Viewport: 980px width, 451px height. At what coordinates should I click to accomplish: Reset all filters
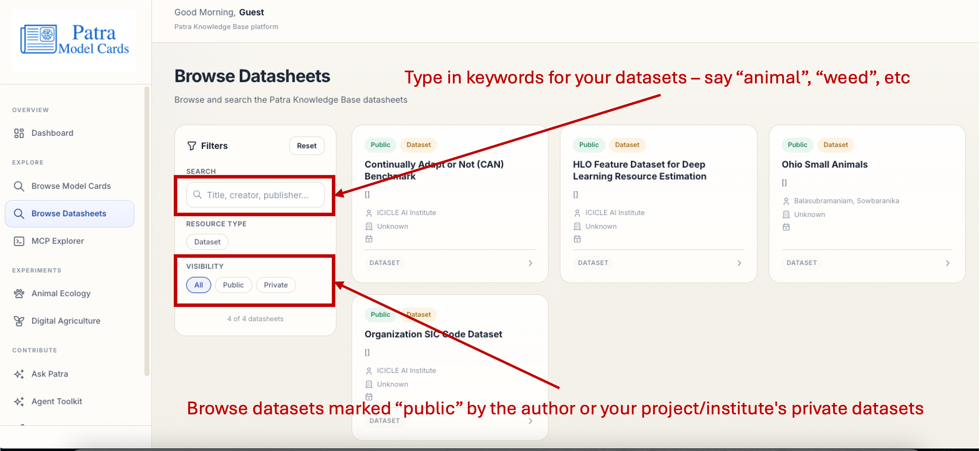[307, 146]
